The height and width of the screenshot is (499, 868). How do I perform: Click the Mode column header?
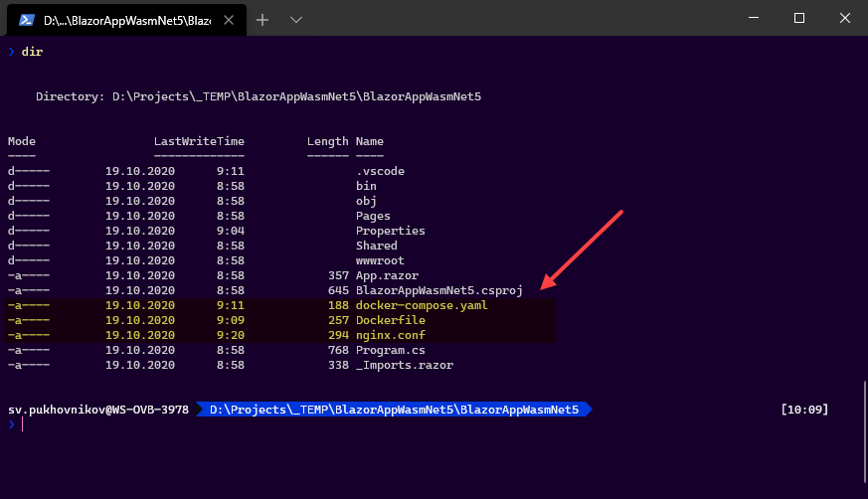tap(22, 141)
